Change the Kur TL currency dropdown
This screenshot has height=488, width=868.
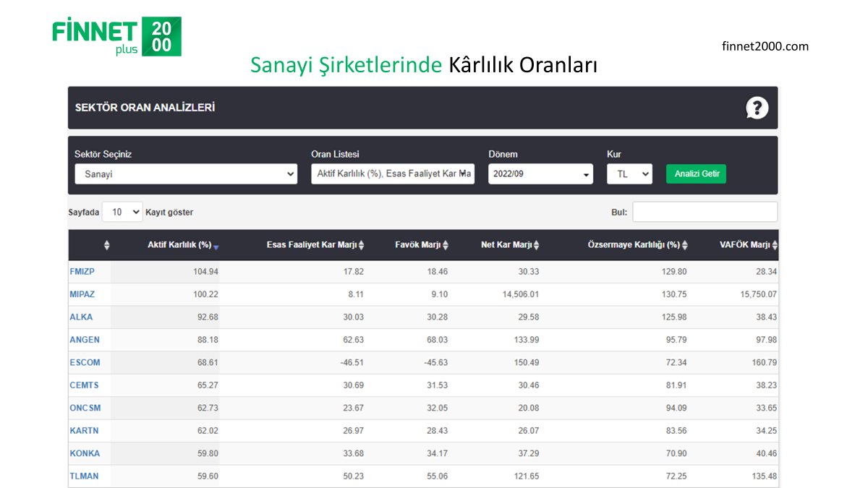pos(629,174)
